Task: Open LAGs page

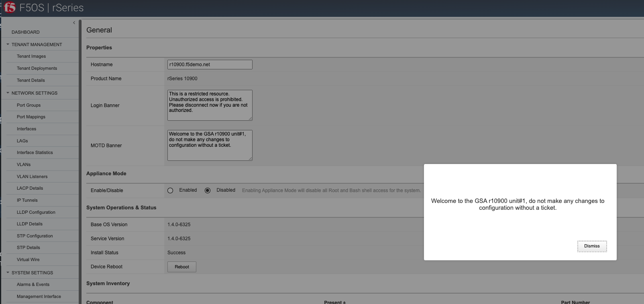Action: coord(22,141)
